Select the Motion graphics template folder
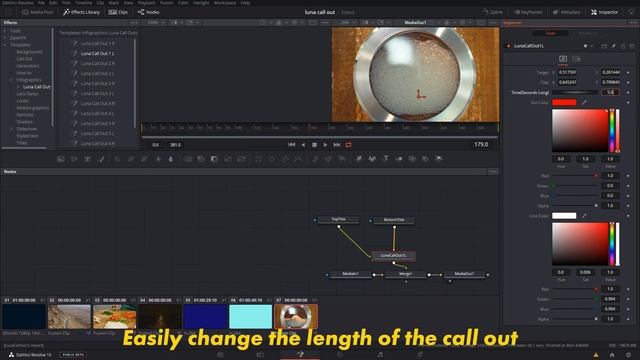 coord(33,108)
